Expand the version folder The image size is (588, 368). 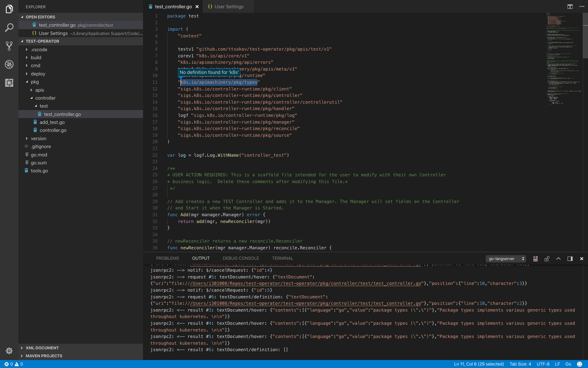point(27,138)
